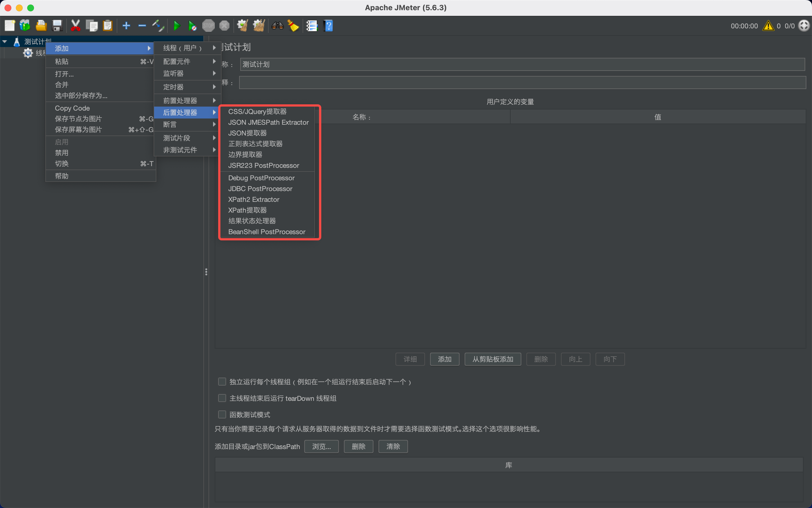Expand the 监听器 submenu
Viewport: 812px width, 508px height.
pos(187,73)
